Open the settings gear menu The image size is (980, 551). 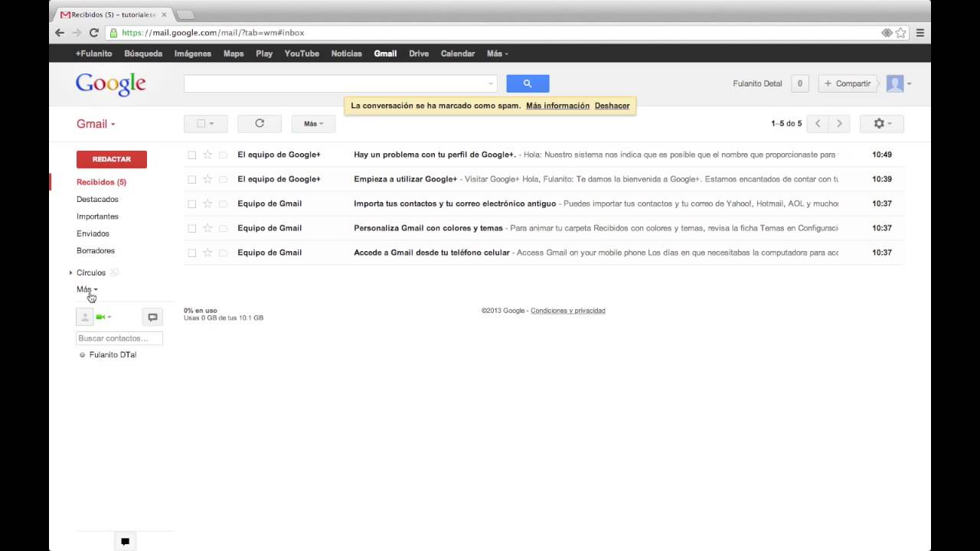pos(882,123)
